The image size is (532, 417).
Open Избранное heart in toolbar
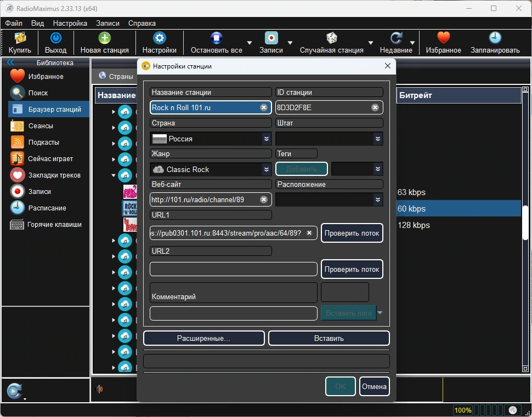[x=443, y=38]
